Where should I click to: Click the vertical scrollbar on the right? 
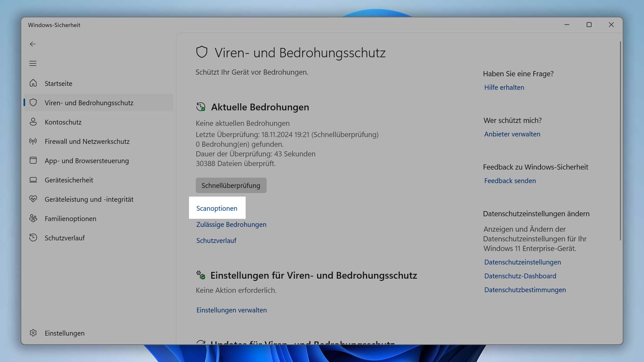[x=620, y=141]
